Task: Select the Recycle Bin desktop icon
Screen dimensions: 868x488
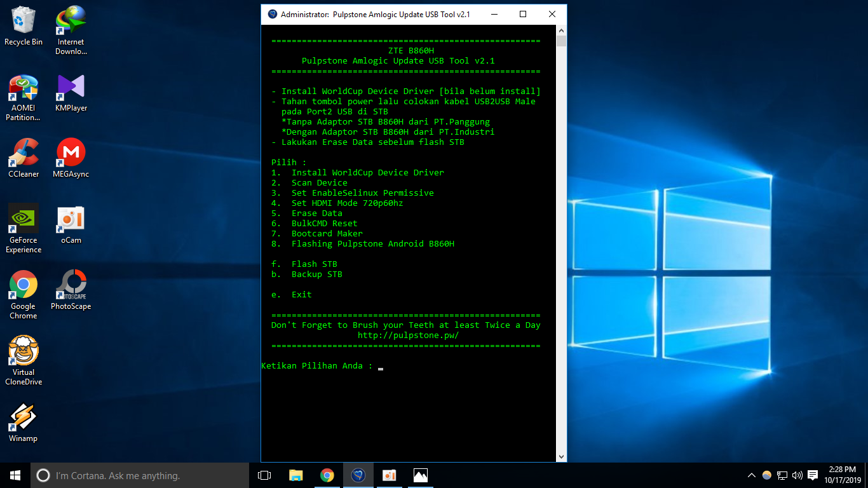Action: (24, 26)
